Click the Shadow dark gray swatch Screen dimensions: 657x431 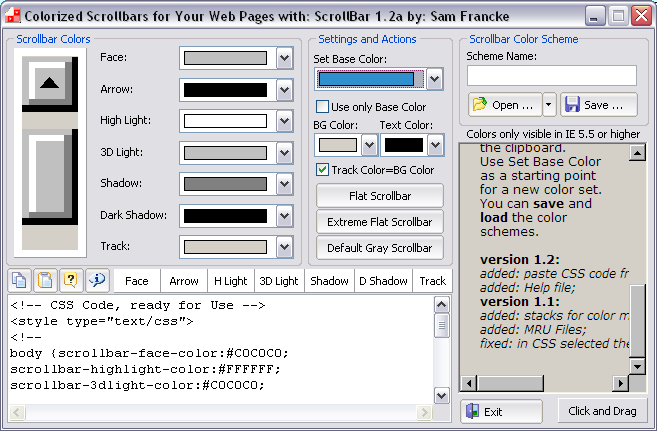click(x=225, y=184)
